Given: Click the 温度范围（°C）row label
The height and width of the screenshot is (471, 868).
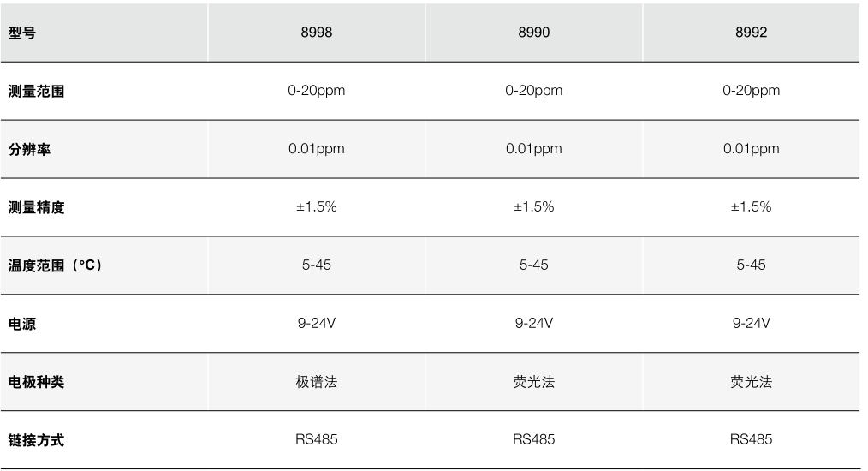Looking at the screenshot, I should (x=55, y=265).
